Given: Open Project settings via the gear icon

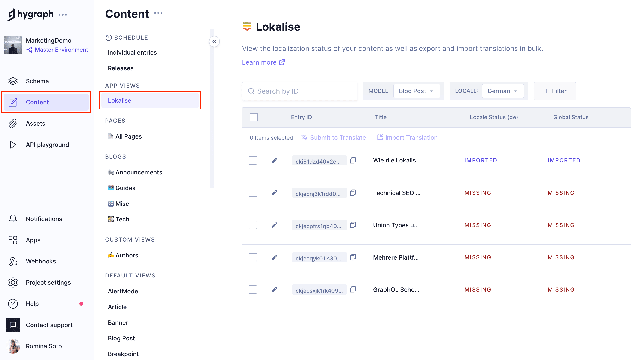Looking at the screenshot, I should point(13,282).
